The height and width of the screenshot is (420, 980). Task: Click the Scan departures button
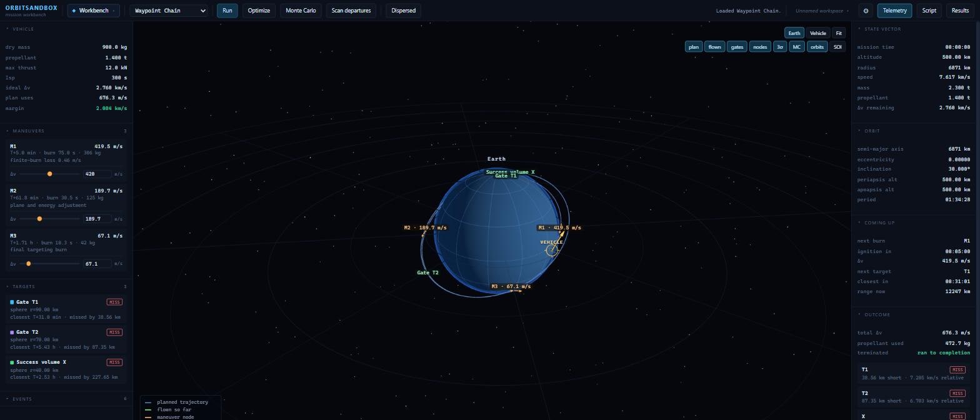(x=351, y=11)
